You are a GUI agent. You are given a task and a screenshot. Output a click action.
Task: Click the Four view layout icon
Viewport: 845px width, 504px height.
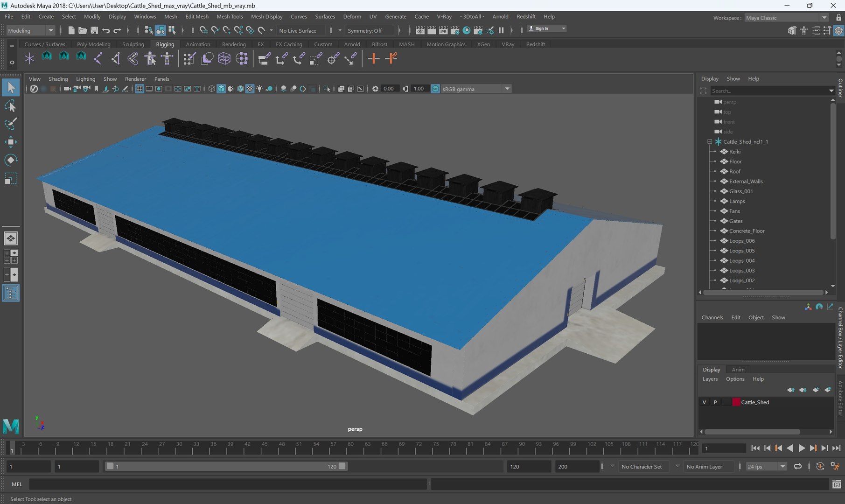[11, 256]
